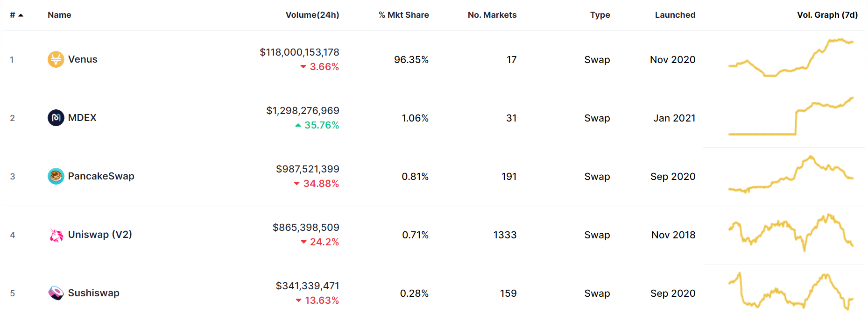The width and height of the screenshot is (868, 315).
Task: Click Uniswap volume $865,398,509
Action: [x=306, y=228]
